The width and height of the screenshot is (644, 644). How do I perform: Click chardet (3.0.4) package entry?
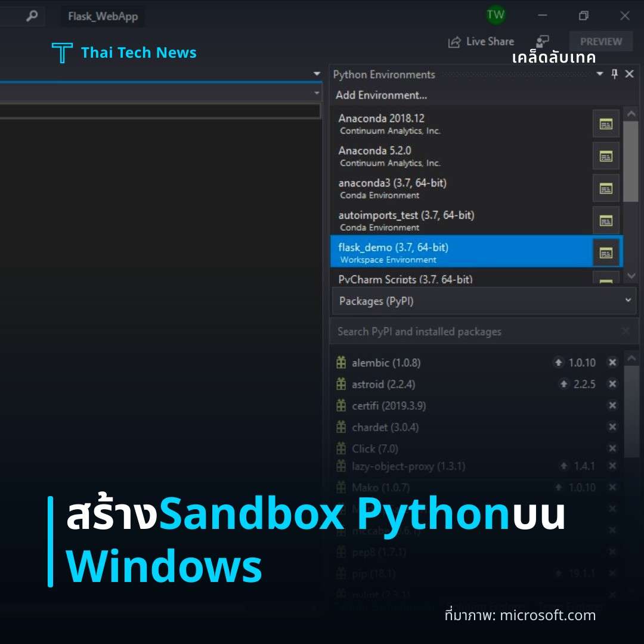point(385,428)
